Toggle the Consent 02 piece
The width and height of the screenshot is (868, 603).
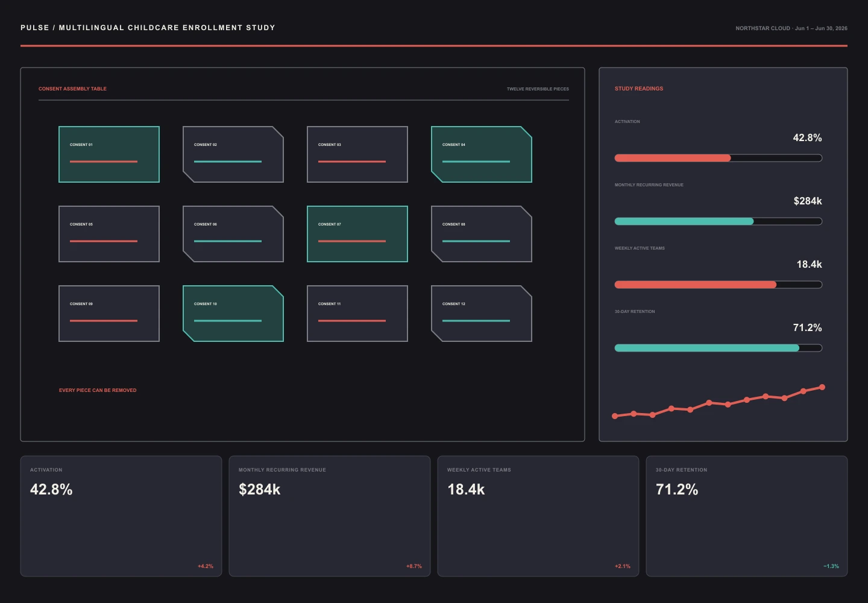click(x=233, y=154)
